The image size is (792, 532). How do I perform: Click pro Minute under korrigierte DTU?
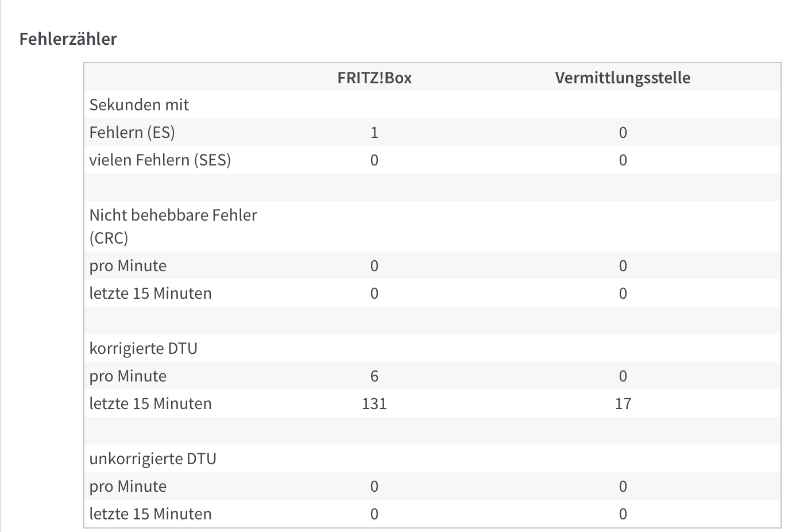[128, 376]
